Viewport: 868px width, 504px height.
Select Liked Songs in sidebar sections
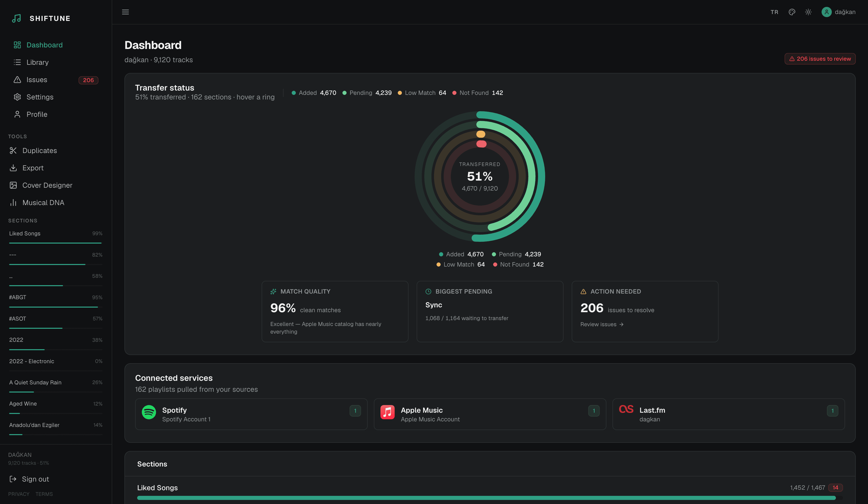[56, 237]
